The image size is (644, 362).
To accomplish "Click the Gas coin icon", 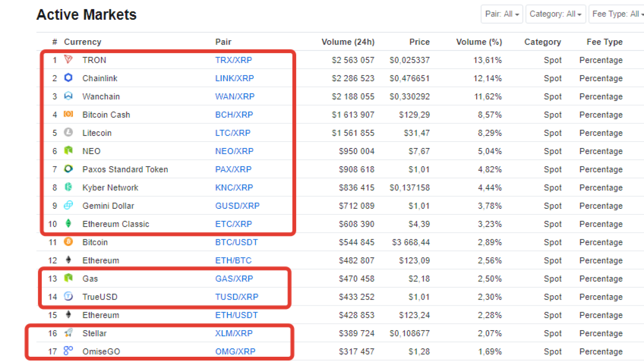I will [68, 278].
